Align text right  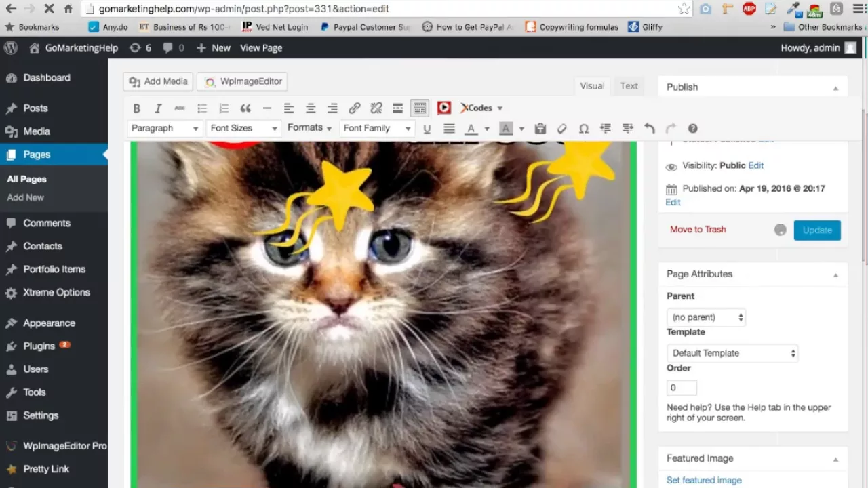tap(332, 108)
